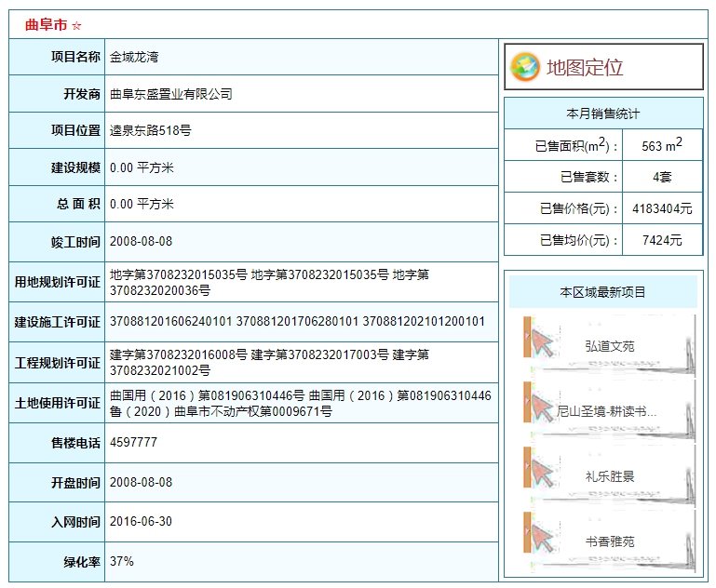The width and height of the screenshot is (716, 588).
Task: Select the project name 金域龙湾
Action: pyautogui.click(x=134, y=57)
